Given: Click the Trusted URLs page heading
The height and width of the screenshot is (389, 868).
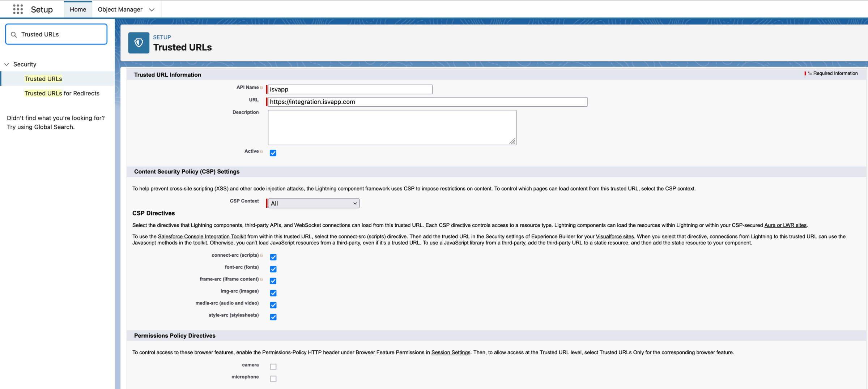Looking at the screenshot, I should coord(182,47).
